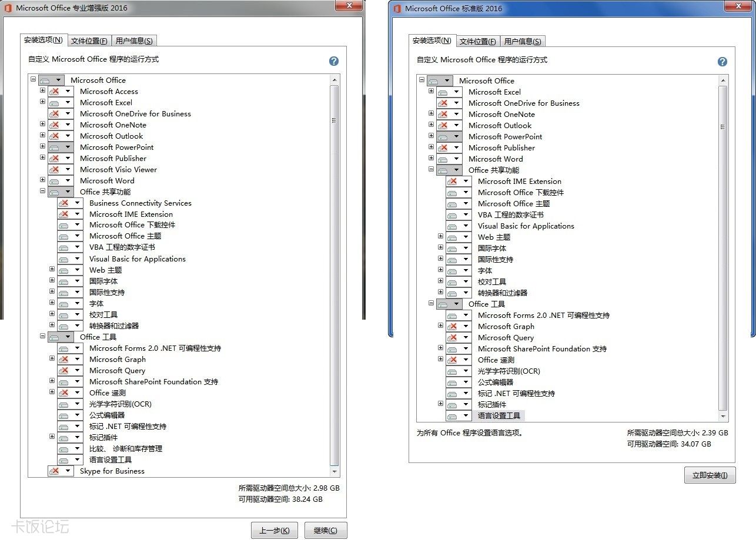Collapse root Microsoft Office node in Standard window

pos(422,80)
